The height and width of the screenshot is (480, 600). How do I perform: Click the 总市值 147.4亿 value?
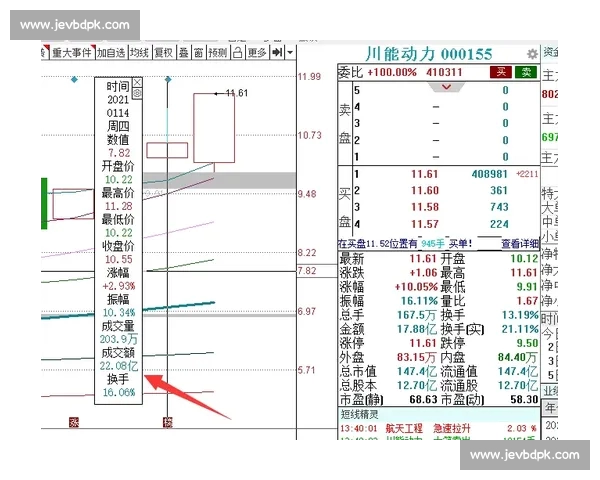(417, 371)
